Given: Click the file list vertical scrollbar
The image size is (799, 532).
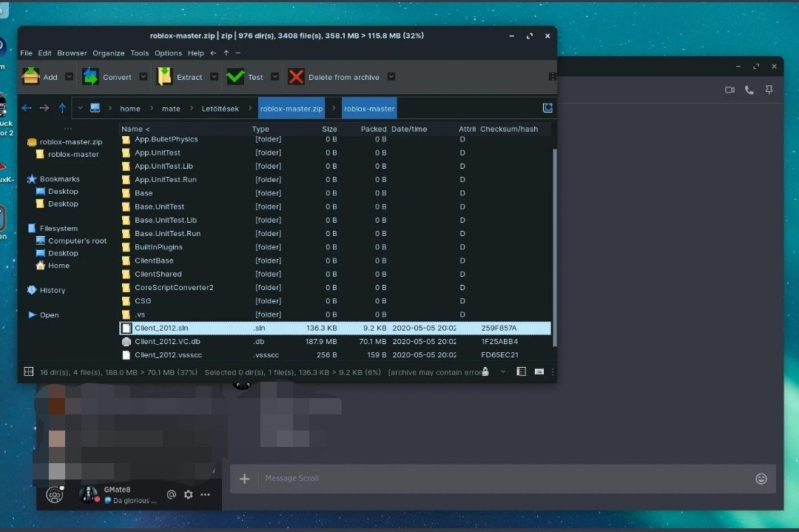Looking at the screenshot, I should [554, 247].
